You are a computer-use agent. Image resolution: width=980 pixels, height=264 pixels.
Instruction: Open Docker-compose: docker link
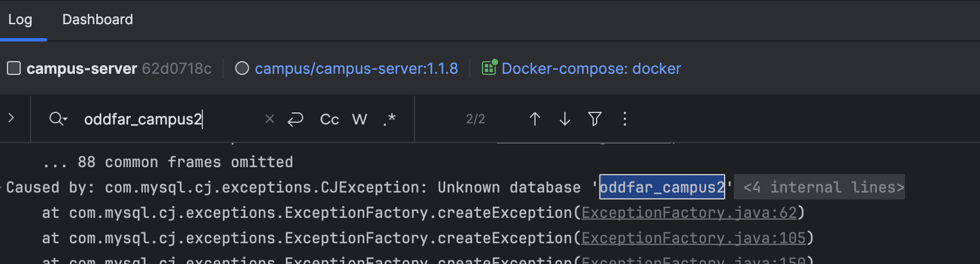pyautogui.click(x=591, y=69)
